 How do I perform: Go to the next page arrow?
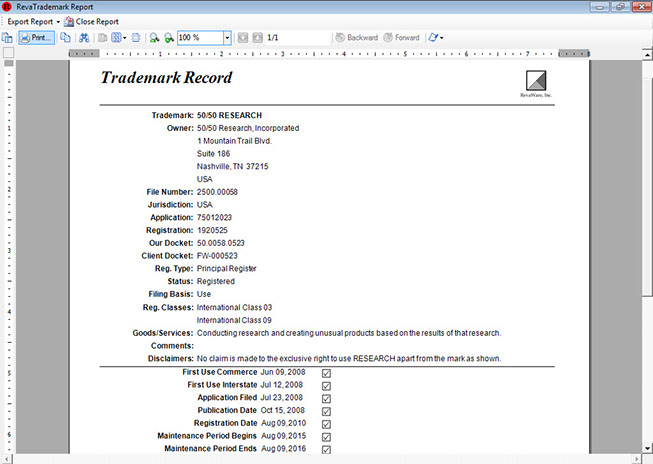point(257,38)
